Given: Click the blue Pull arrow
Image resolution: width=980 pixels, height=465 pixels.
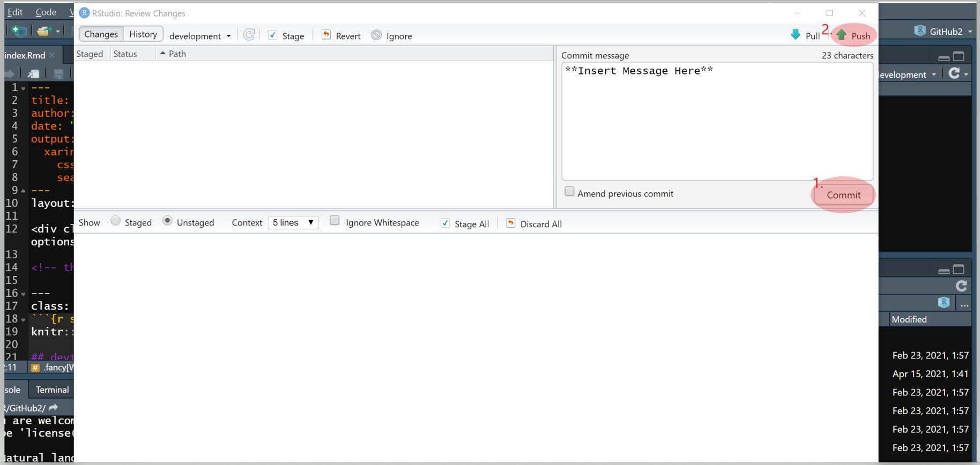Looking at the screenshot, I should pos(796,35).
